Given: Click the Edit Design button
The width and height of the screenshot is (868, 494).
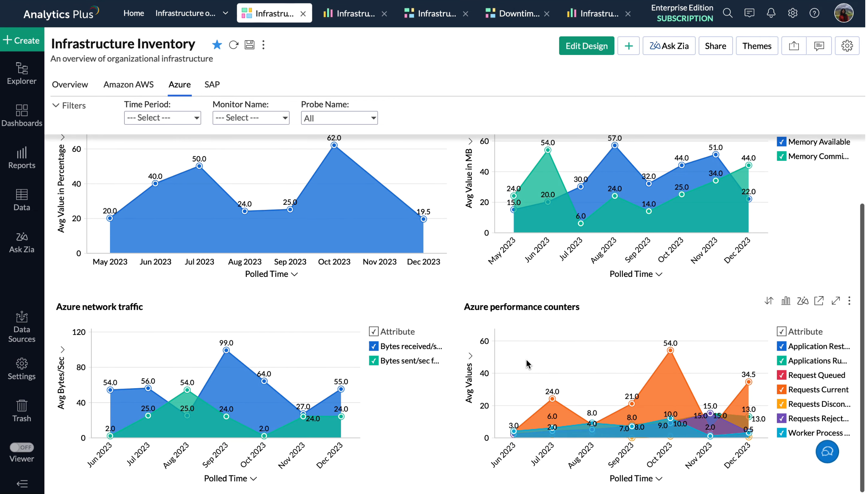Looking at the screenshot, I should pyautogui.click(x=586, y=46).
